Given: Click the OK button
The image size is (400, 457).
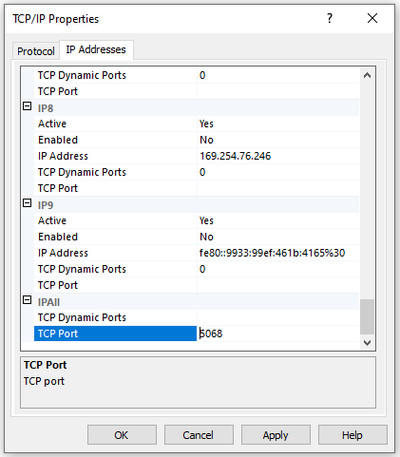Looking at the screenshot, I should [x=122, y=435].
